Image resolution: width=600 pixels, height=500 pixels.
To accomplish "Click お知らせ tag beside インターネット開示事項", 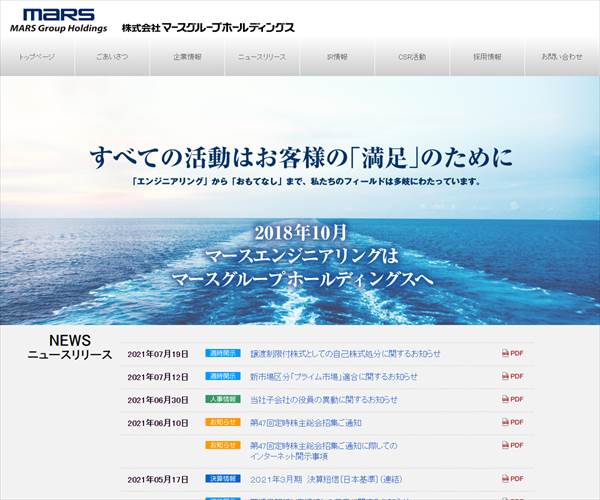I will pos(223,445).
